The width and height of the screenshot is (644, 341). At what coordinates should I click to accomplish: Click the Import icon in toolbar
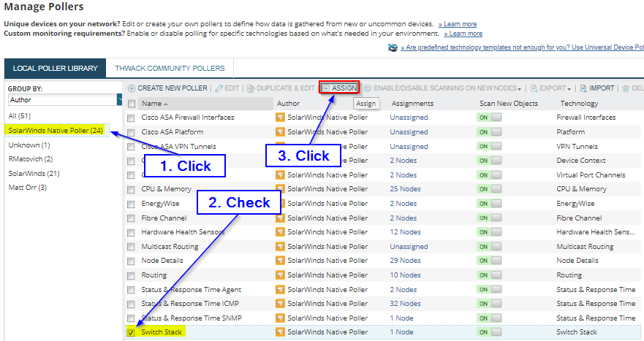[x=583, y=88]
